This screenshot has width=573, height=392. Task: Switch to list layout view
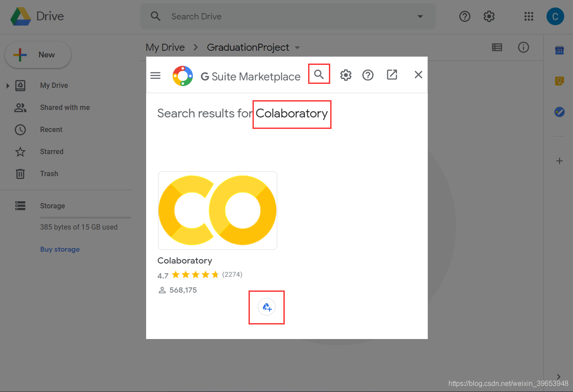pyautogui.click(x=497, y=47)
